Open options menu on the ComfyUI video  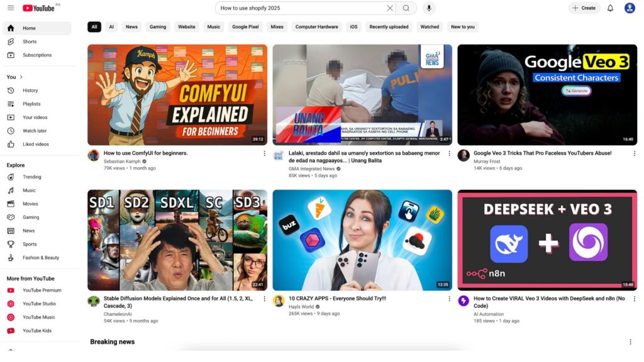point(264,153)
